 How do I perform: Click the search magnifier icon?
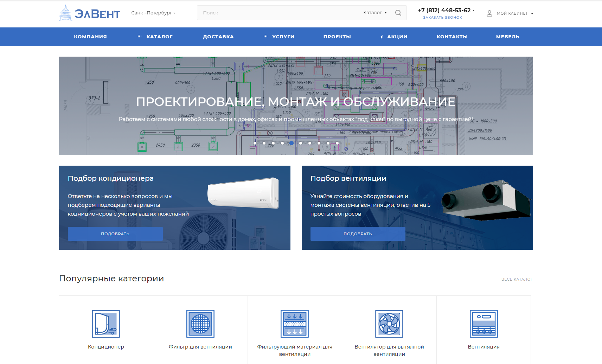[398, 13]
